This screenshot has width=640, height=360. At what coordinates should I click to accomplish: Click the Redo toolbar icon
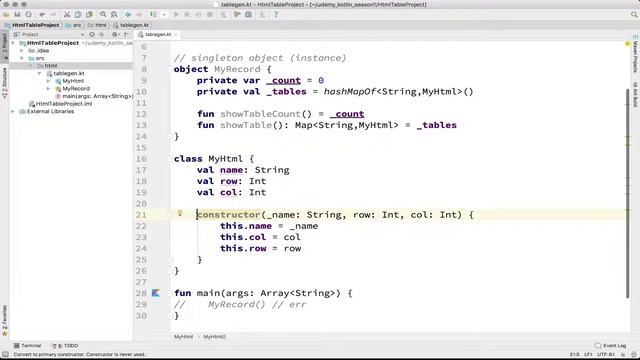pyautogui.click(x=53, y=15)
